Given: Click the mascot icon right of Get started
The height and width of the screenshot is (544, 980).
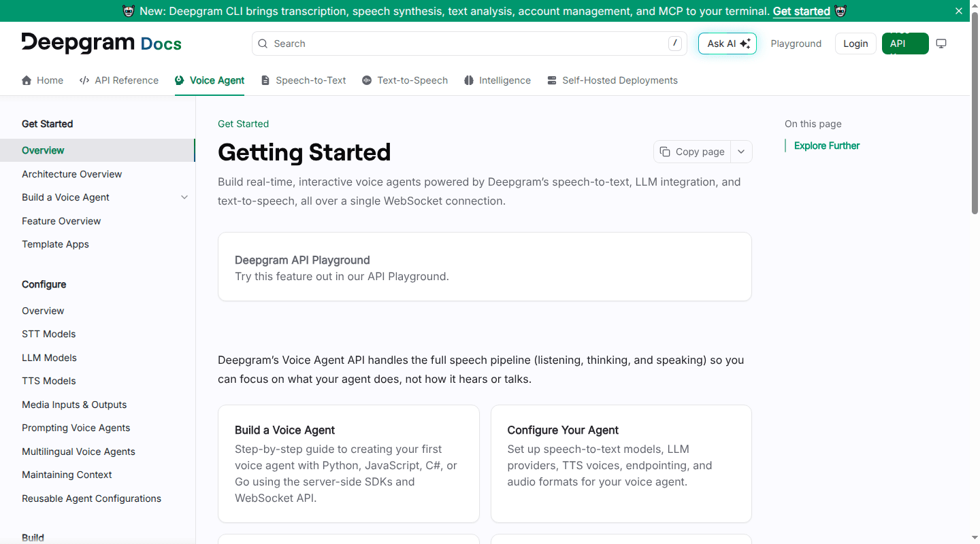Looking at the screenshot, I should coord(840,11).
